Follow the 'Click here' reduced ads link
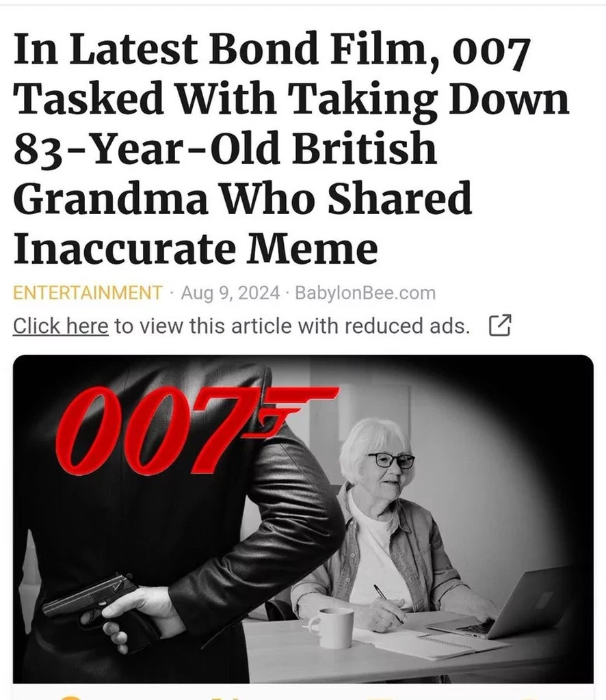Image resolution: width=606 pixels, height=700 pixels. click(61, 325)
